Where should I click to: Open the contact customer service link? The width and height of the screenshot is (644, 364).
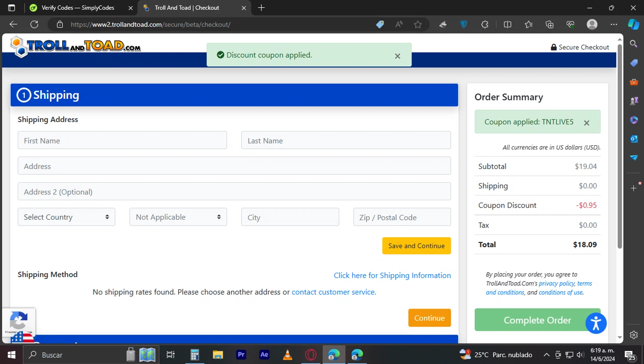(334, 292)
